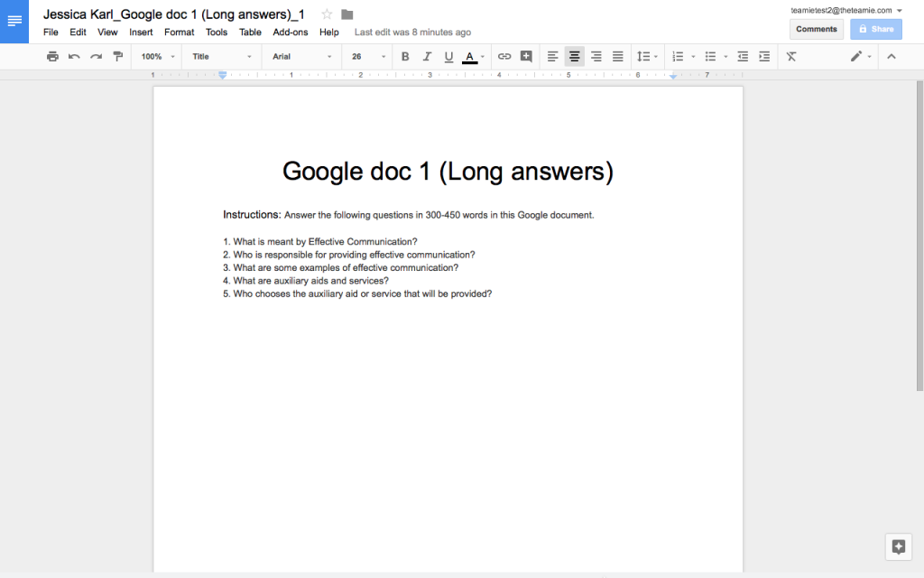Click question 2 about who is responsible
The height and width of the screenshot is (578, 924).
point(349,255)
